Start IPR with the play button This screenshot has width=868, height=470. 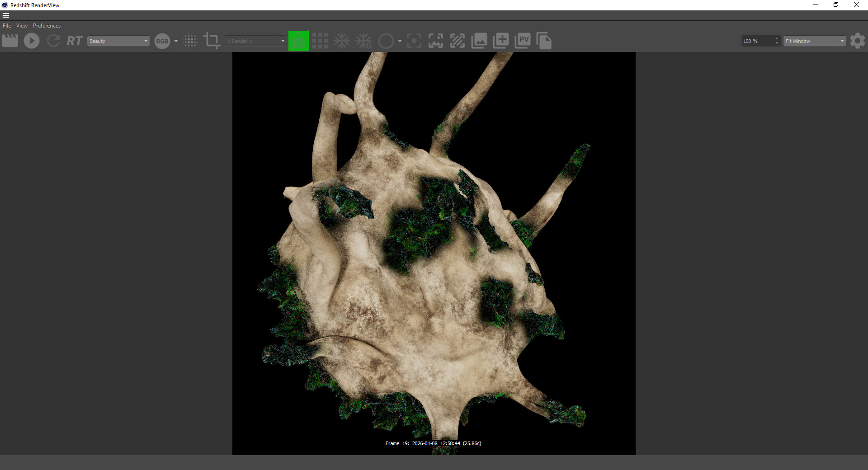(32, 41)
